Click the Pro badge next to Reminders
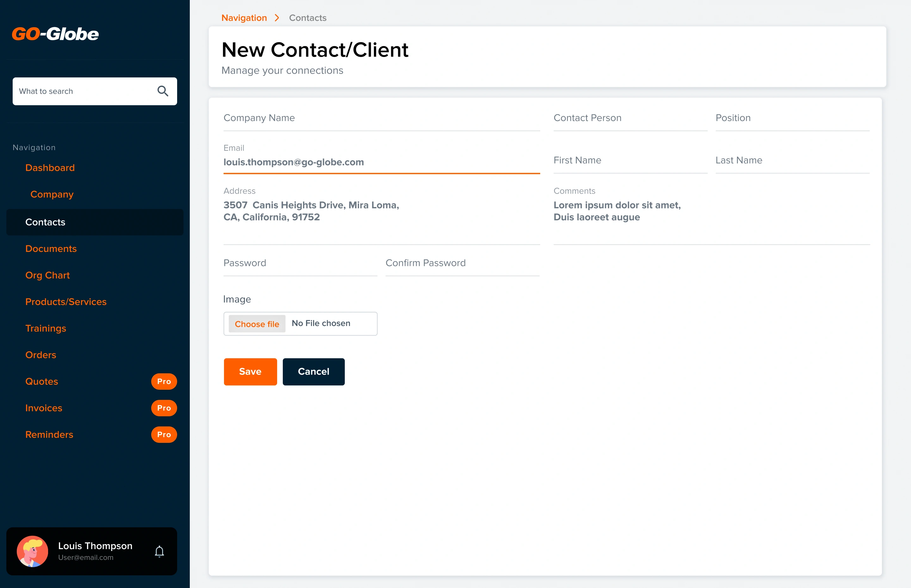 click(x=164, y=434)
